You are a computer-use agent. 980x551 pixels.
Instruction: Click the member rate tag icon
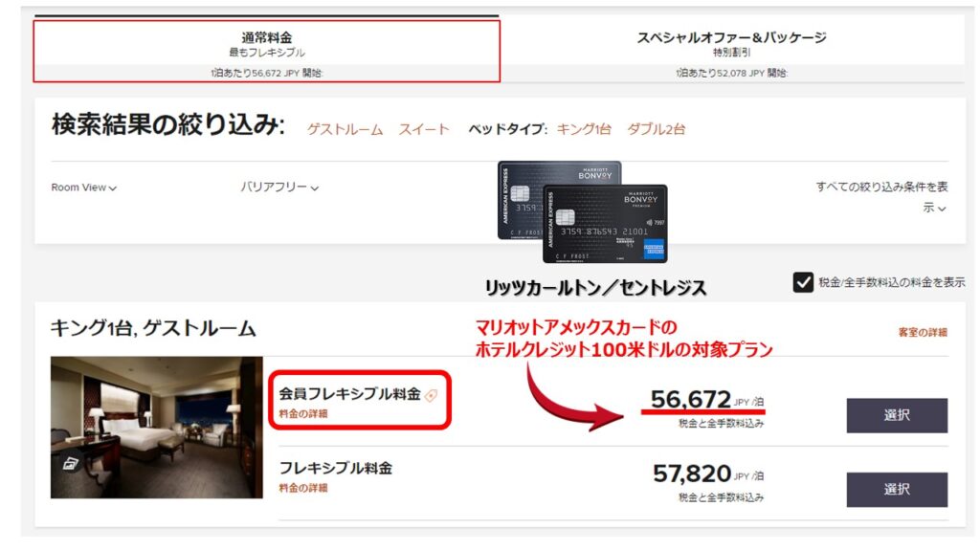pos(432,395)
